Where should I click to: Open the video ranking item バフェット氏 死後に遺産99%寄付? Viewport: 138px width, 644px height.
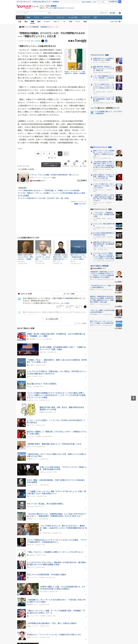[104, 225]
